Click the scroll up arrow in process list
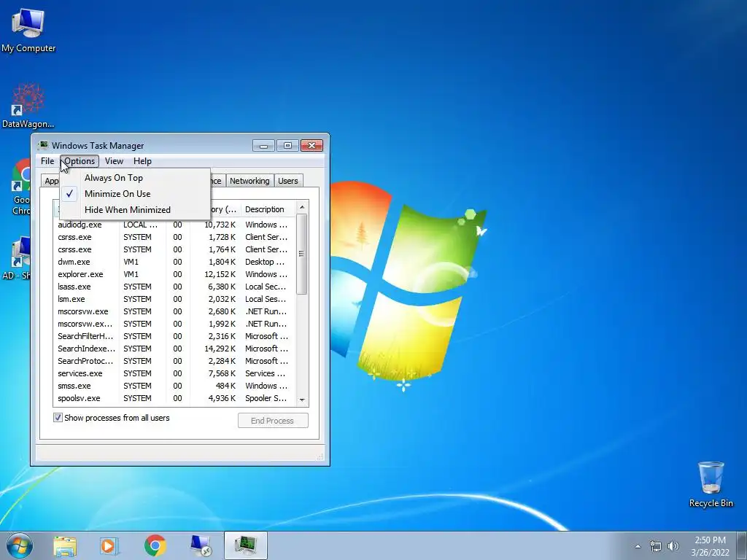This screenshot has height=560, width=747. pyautogui.click(x=301, y=207)
